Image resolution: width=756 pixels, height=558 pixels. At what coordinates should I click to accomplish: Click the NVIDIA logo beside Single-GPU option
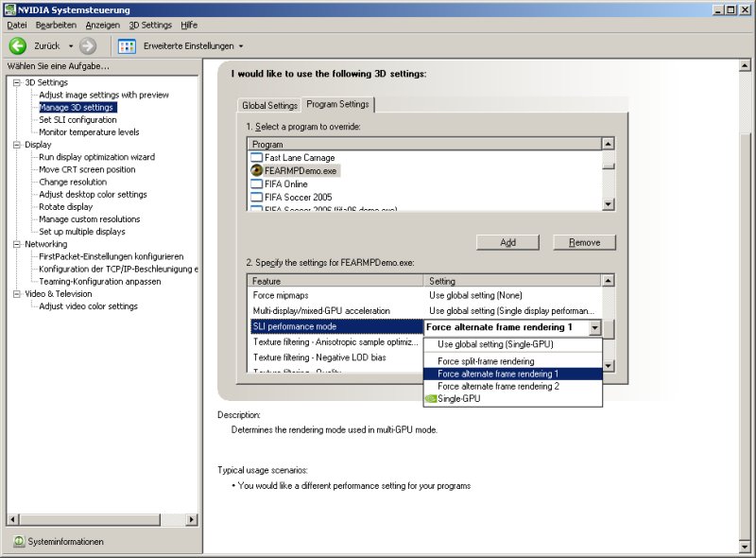tap(431, 399)
